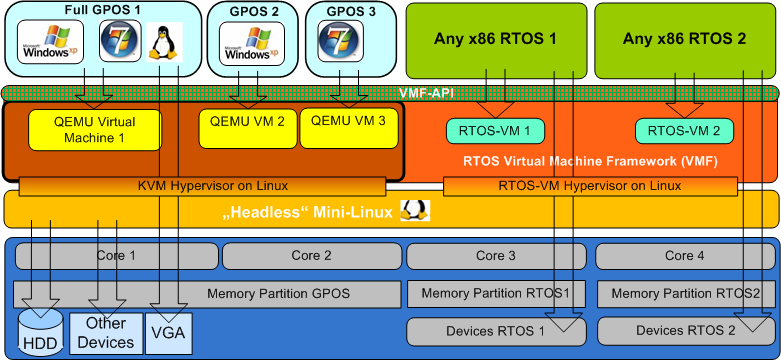Screen dimensions: 781x360
Task: Click the RTOS-VM 2 box
Action: [684, 131]
